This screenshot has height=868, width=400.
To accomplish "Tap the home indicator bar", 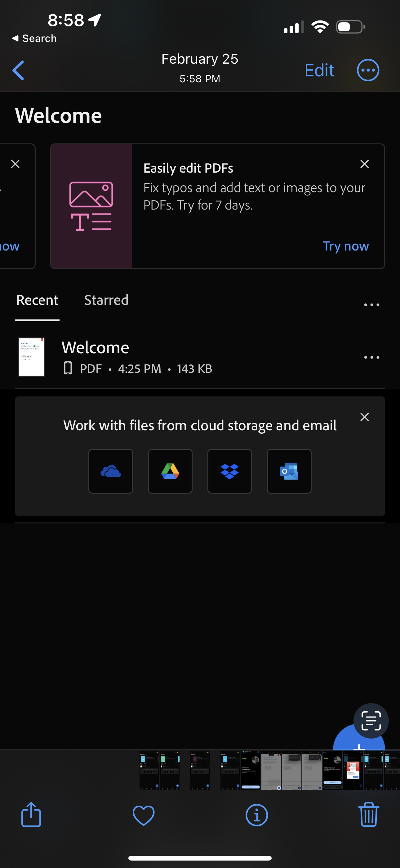I will pyautogui.click(x=200, y=858).
